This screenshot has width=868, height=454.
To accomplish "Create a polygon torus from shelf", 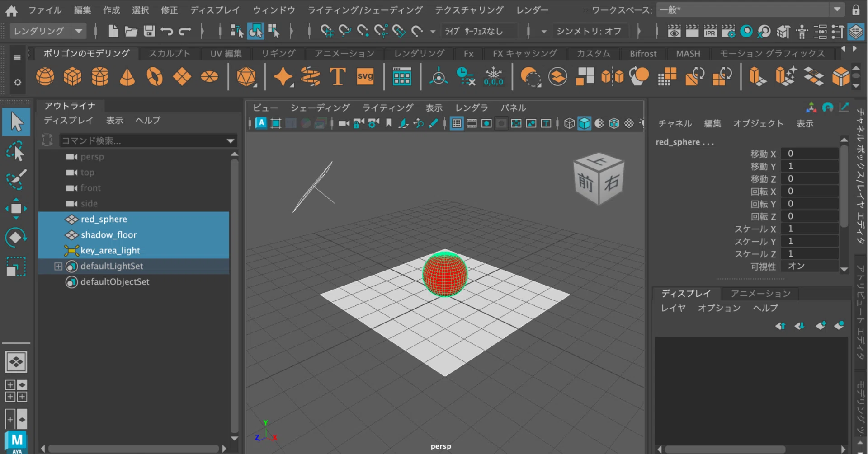I will coord(155,77).
